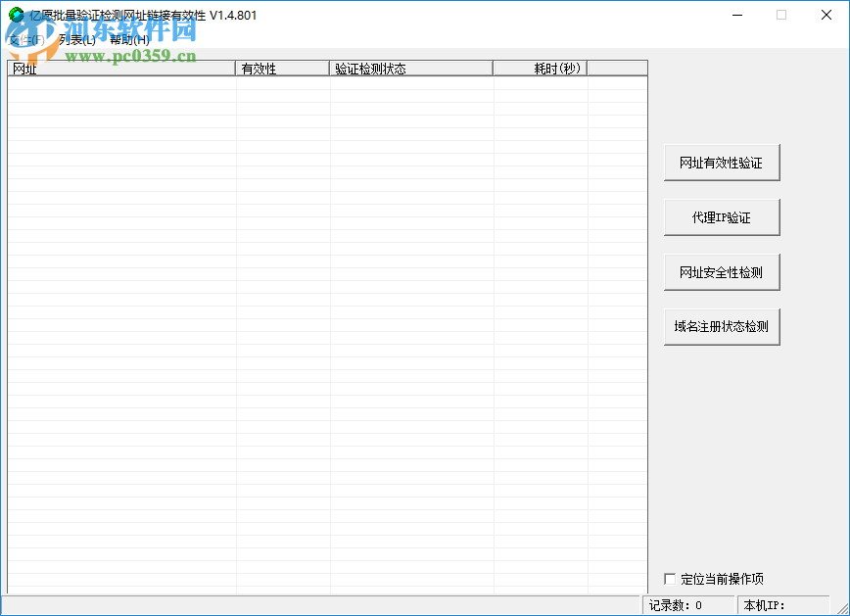Sort by the 网址 column header
This screenshot has height=616, width=850.
click(x=121, y=69)
